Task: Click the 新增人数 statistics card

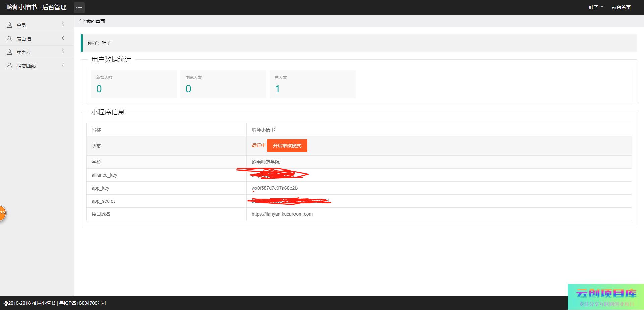Action: point(134,84)
